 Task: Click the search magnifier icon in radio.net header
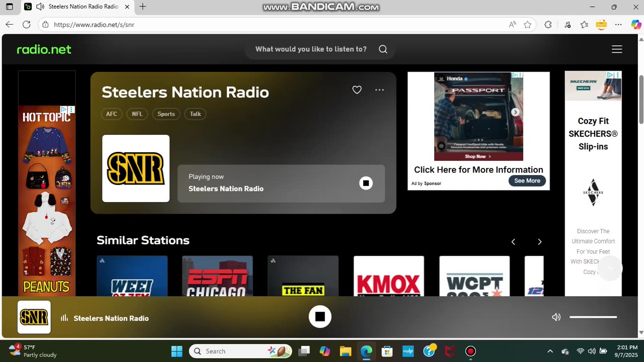(x=383, y=49)
